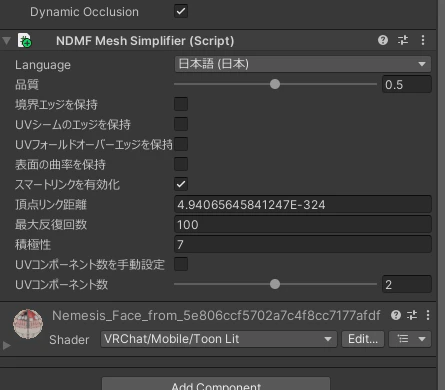445x390 pixels.
Task: Enable UVフォールドオーバーエッジを保持 checkbox
Action: pos(181,144)
